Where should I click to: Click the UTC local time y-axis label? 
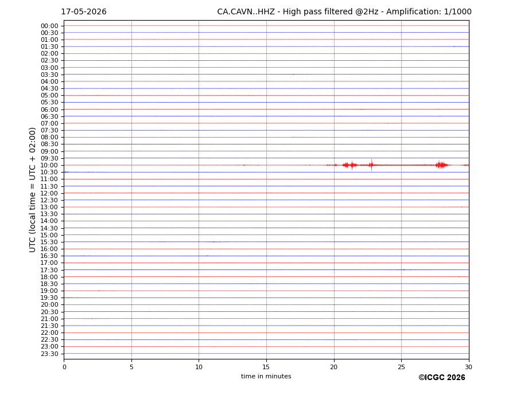[x=32, y=190]
